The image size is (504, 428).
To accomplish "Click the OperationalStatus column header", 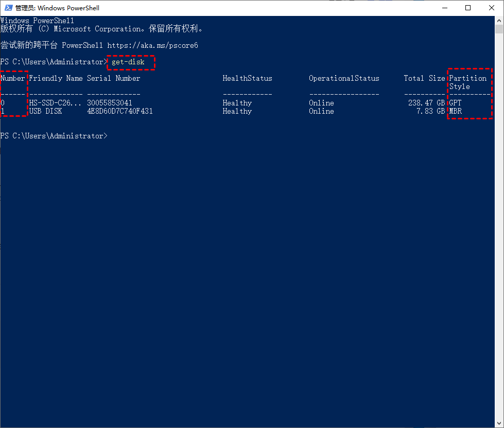I will [344, 78].
